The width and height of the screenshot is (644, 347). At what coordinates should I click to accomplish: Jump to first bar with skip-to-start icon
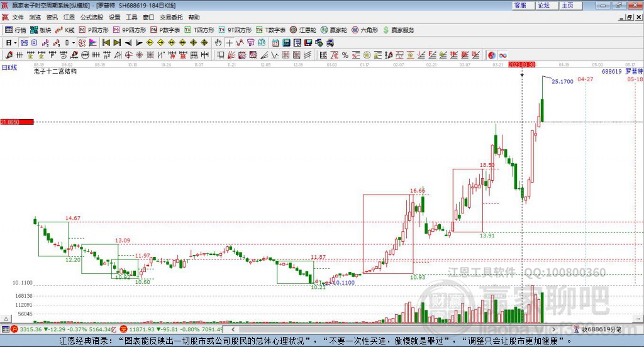click(106, 43)
